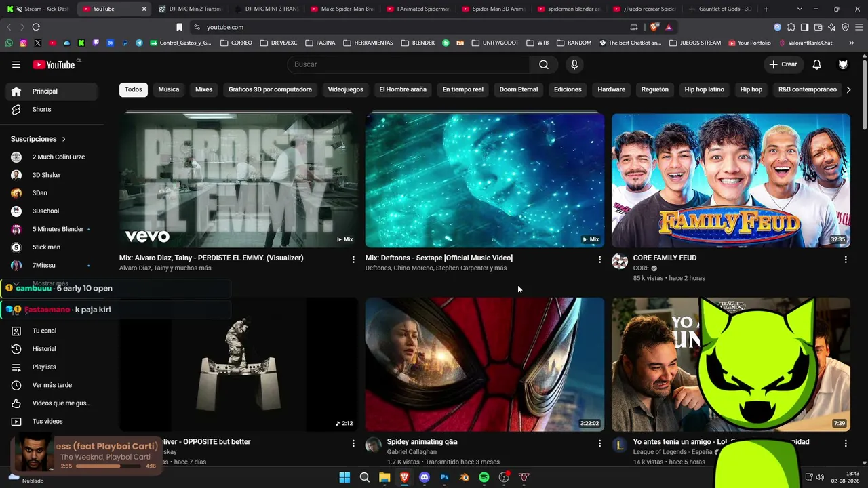Reload the page in the browser
This screenshot has width=868, height=488.
[x=36, y=27]
